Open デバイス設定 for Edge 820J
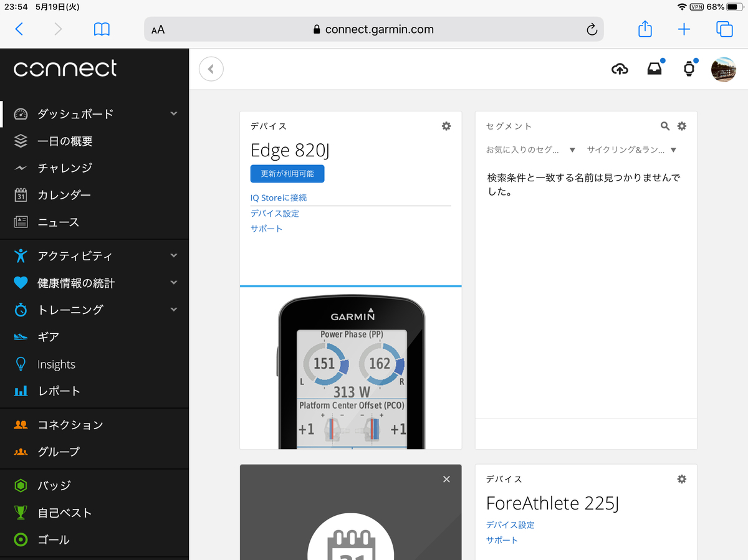The width and height of the screenshot is (748, 560). tap(275, 213)
